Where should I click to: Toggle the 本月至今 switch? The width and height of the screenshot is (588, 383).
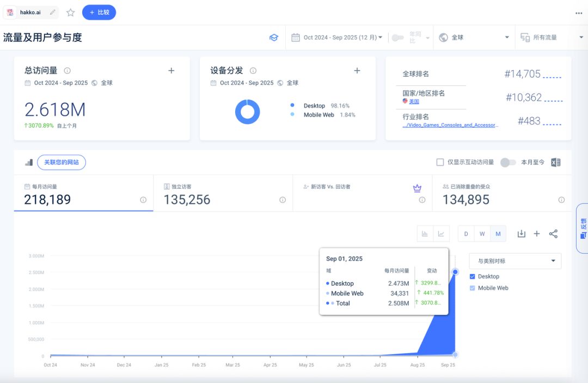pos(507,162)
